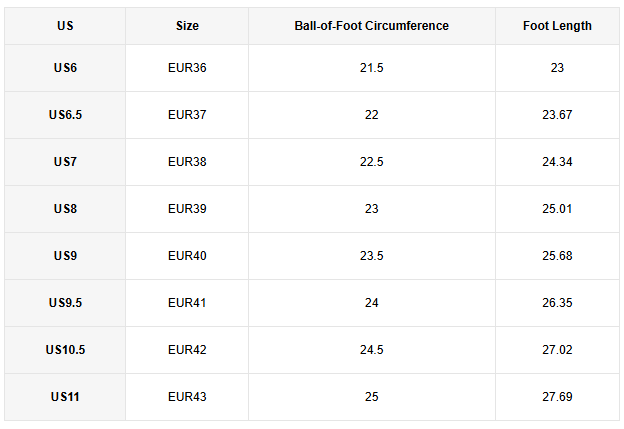Select the EUR38 size cell

point(187,162)
